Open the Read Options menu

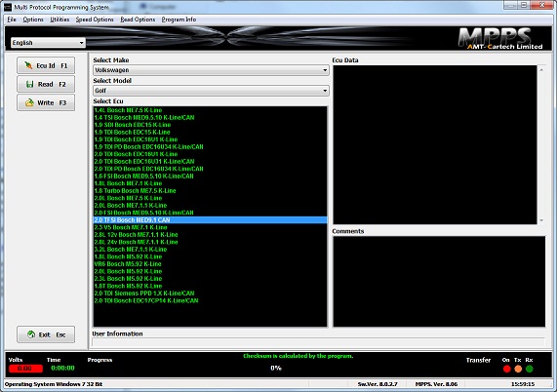click(138, 20)
